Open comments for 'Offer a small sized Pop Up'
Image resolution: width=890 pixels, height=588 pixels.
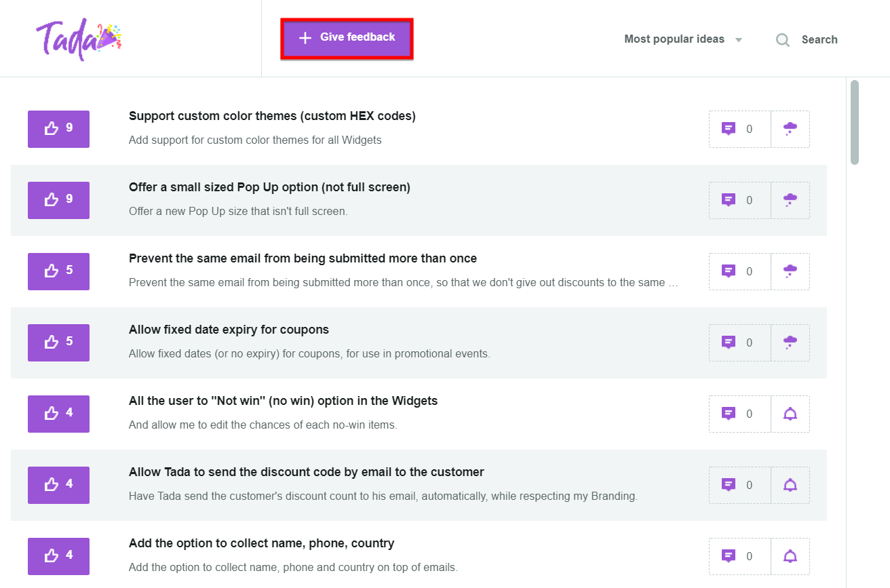(740, 200)
